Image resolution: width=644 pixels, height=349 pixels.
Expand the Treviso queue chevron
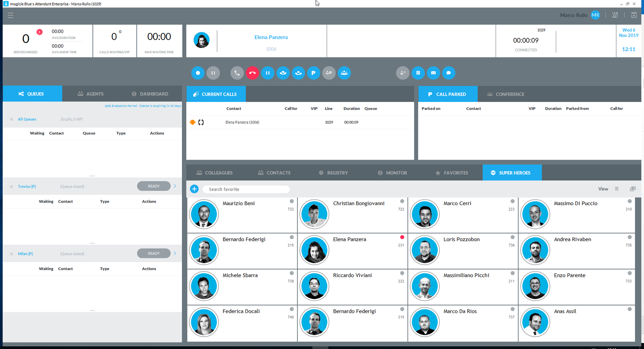tap(175, 186)
